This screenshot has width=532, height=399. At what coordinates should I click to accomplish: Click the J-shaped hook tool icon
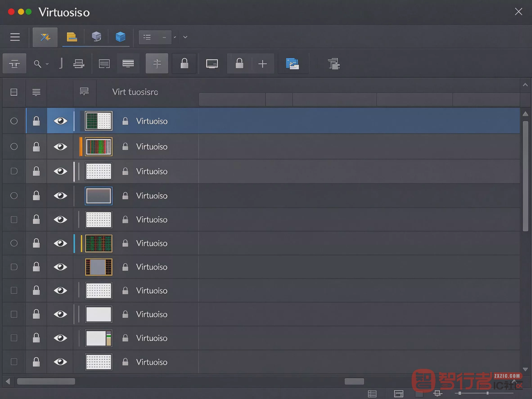coord(61,63)
